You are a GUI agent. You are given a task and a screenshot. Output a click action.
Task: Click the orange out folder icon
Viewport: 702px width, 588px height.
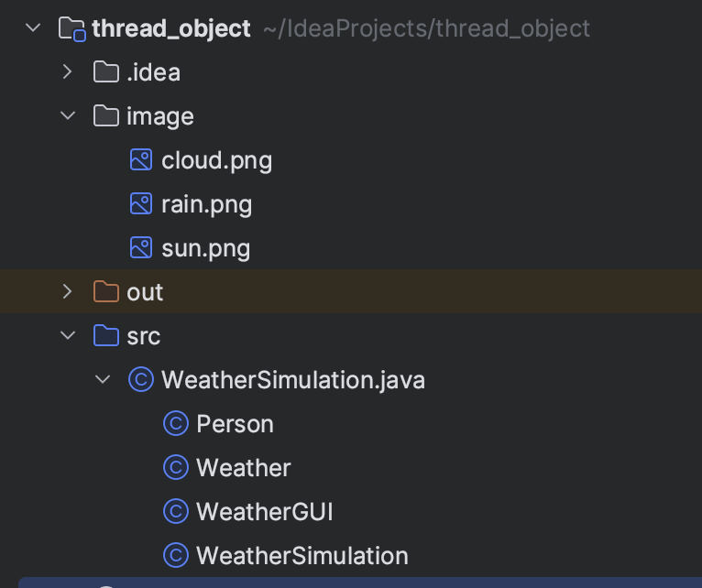(x=106, y=292)
